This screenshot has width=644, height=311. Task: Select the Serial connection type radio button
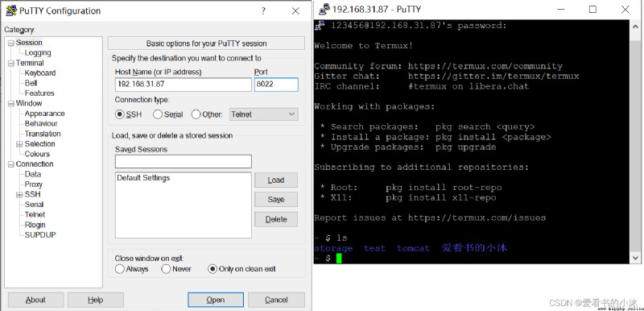tap(157, 114)
